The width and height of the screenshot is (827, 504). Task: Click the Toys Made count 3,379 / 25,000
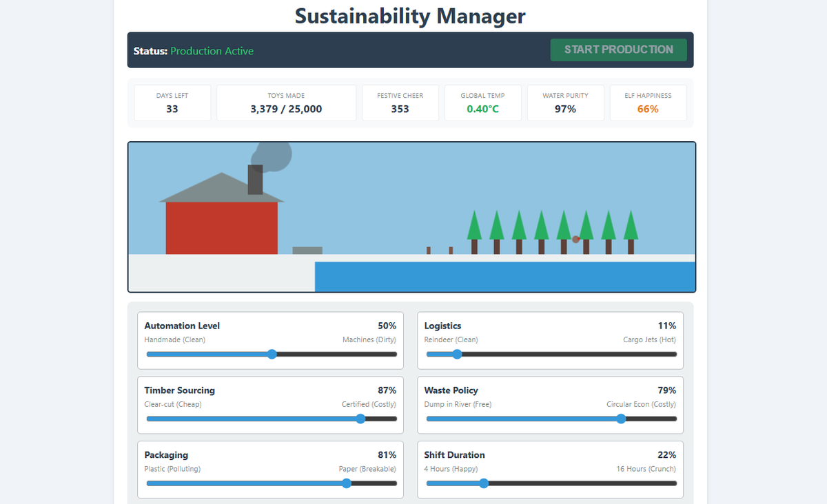(286, 109)
